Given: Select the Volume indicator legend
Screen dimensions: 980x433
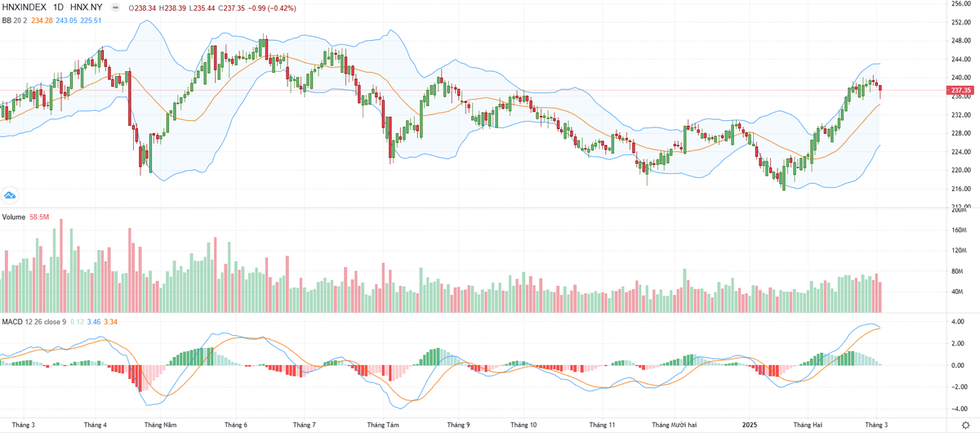Looking at the screenshot, I should click(x=13, y=217).
